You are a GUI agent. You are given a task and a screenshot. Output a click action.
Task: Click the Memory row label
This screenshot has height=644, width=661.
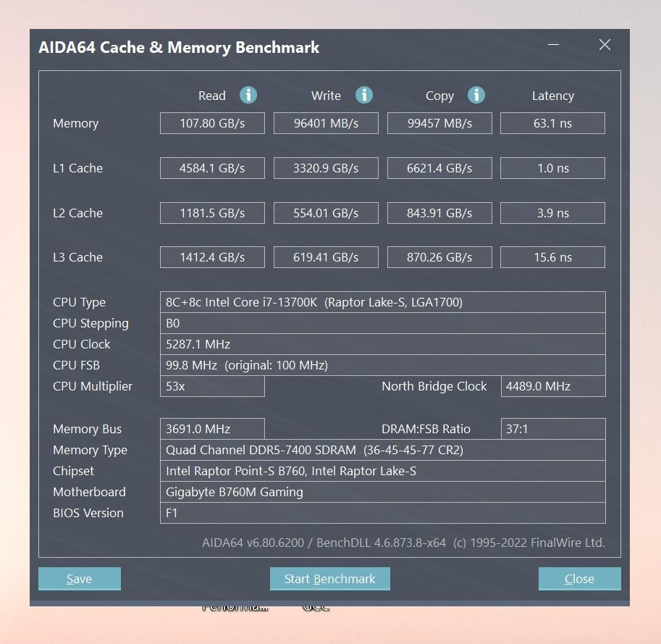pos(75,124)
